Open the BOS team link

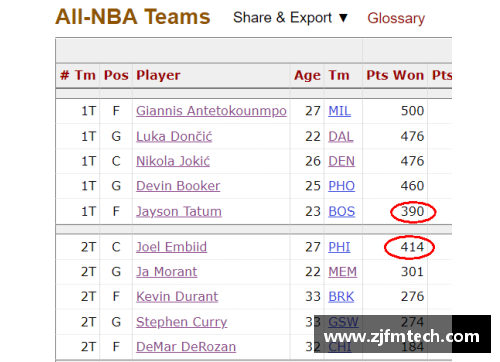pos(342,211)
